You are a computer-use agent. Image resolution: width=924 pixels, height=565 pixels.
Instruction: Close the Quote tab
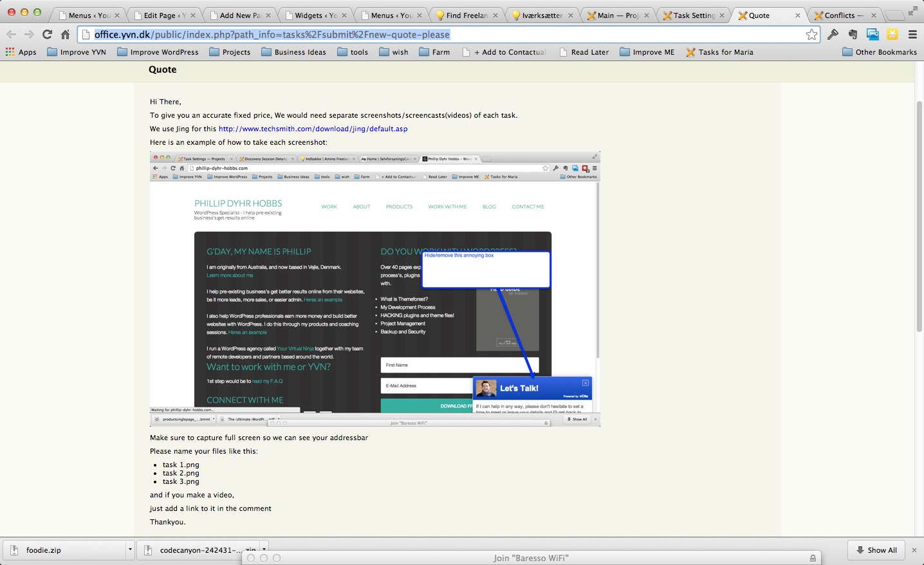point(798,15)
